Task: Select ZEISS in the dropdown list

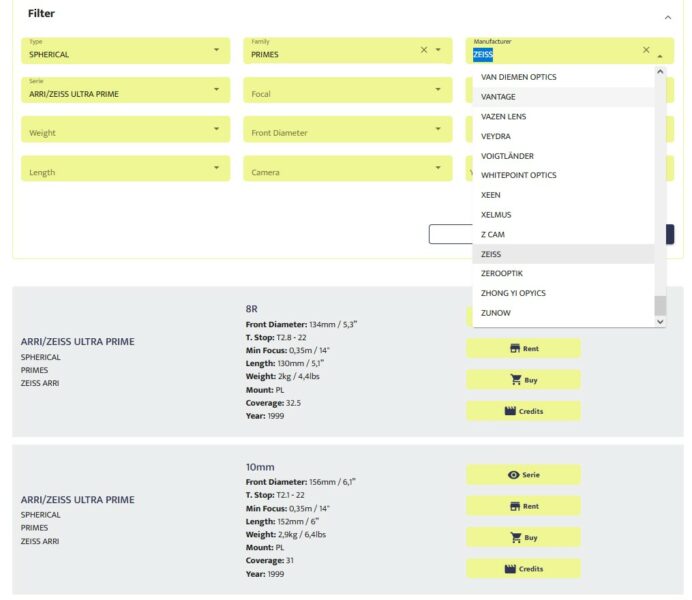Action: tap(563, 254)
